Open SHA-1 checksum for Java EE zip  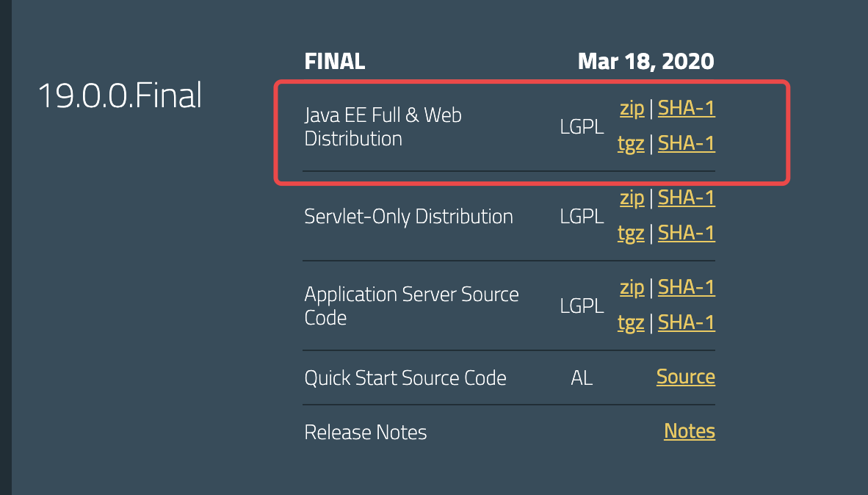click(x=686, y=107)
